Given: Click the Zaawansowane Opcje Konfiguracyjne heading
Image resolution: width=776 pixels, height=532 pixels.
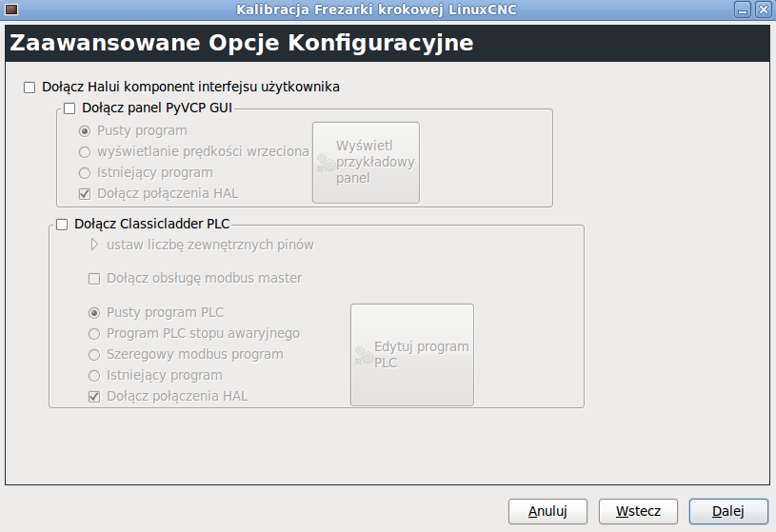Looking at the screenshot, I should [x=242, y=43].
